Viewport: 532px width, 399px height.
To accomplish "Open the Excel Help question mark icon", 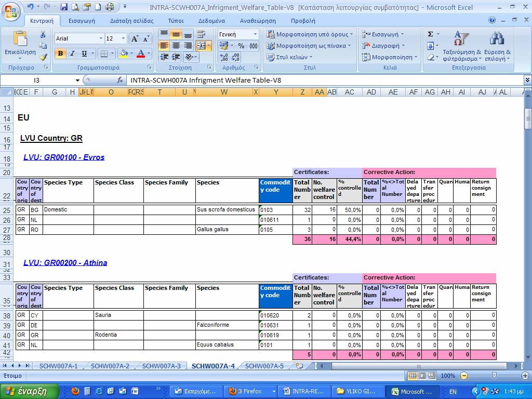I will pyautogui.click(x=492, y=20).
